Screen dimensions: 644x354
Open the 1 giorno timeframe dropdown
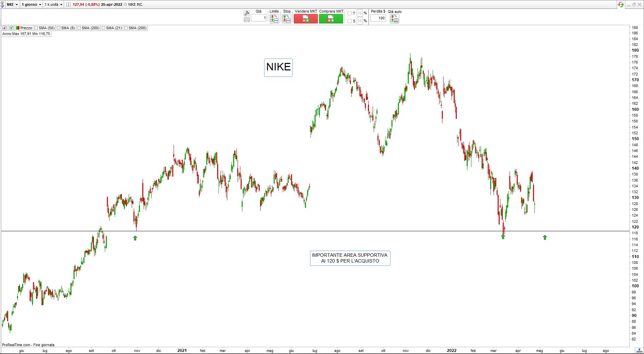pos(31,4)
